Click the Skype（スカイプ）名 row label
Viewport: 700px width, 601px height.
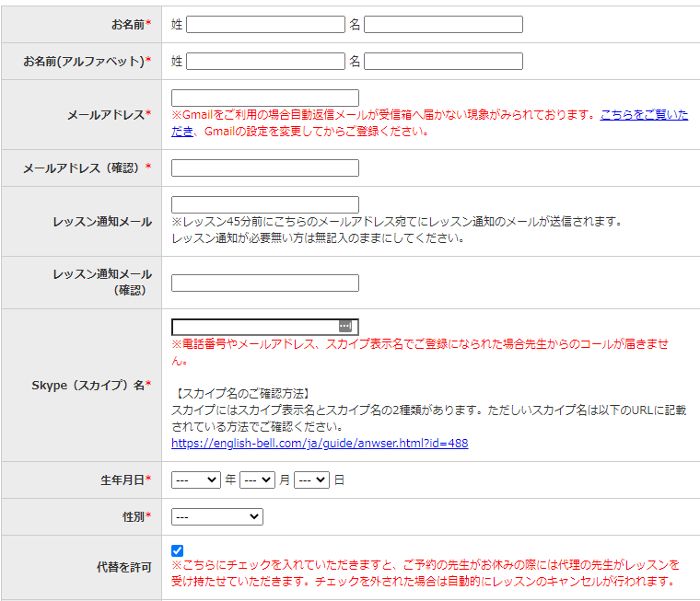(x=91, y=385)
